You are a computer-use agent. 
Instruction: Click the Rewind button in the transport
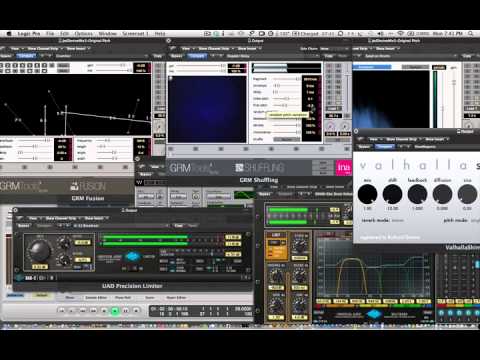tap(83, 311)
